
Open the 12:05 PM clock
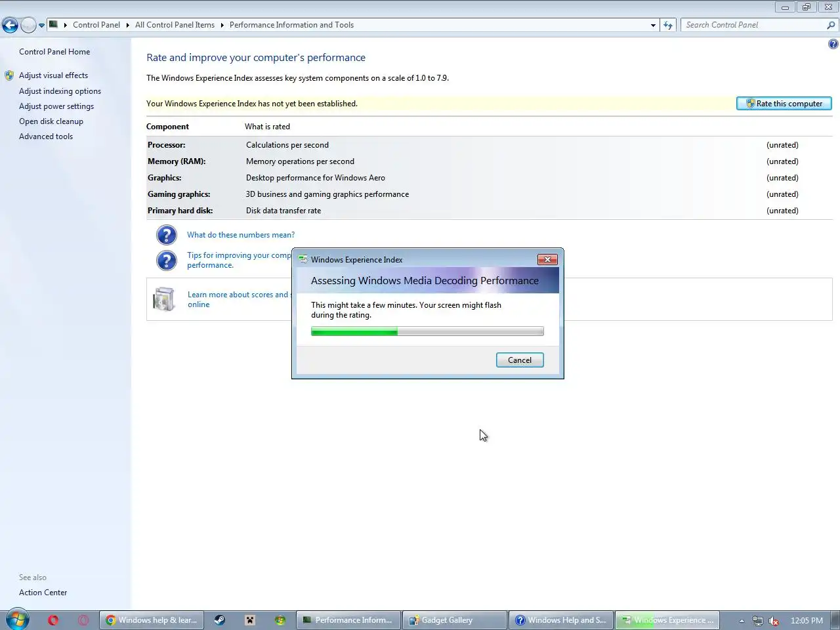[x=807, y=621]
